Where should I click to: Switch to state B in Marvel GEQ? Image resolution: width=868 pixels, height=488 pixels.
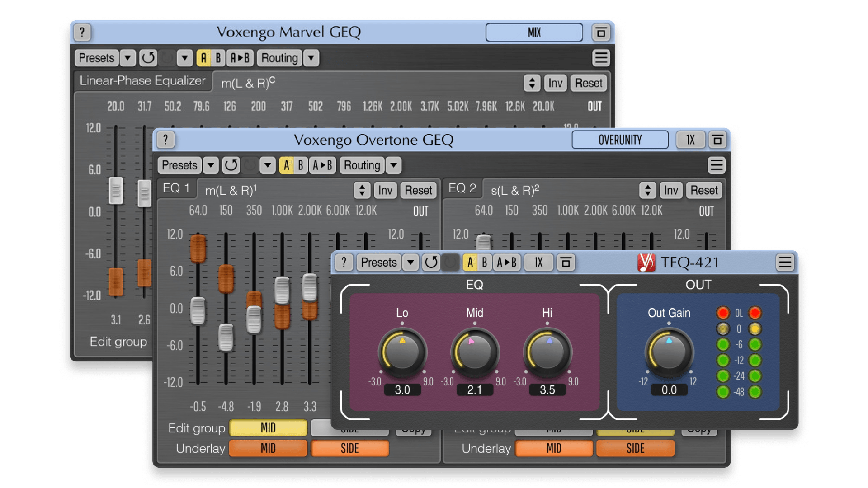(x=218, y=58)
